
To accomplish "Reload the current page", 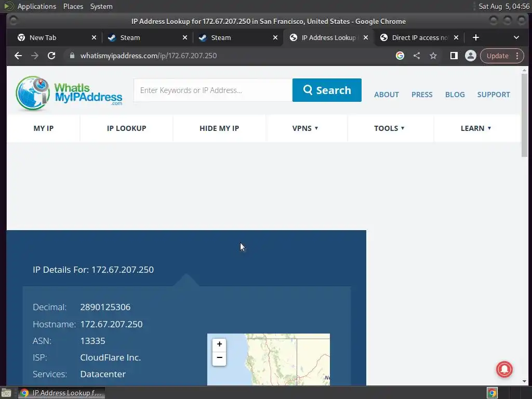I will [51, 56].
